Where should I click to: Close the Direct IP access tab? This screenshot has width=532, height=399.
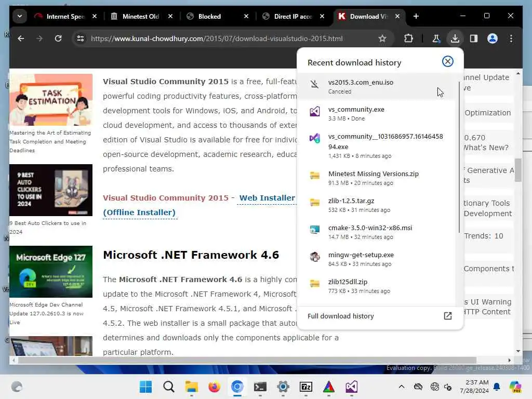pos(322,16)
